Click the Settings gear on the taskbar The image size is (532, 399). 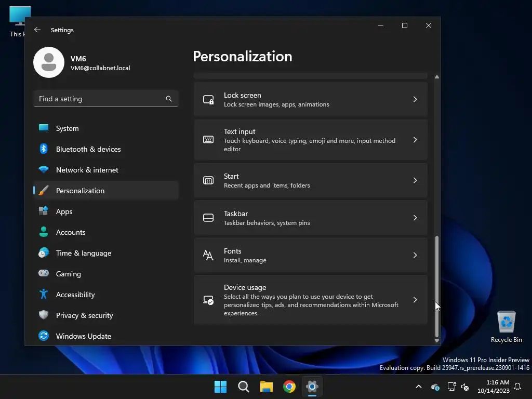(312, 387)
